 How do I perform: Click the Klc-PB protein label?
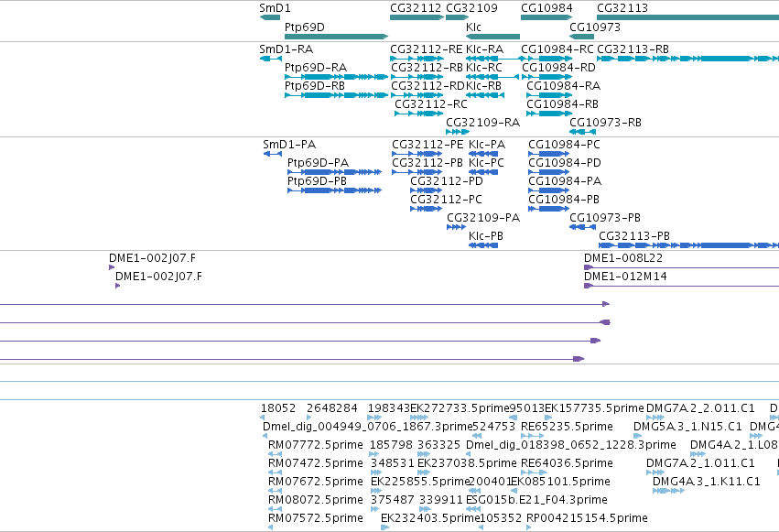coord(486,236)
